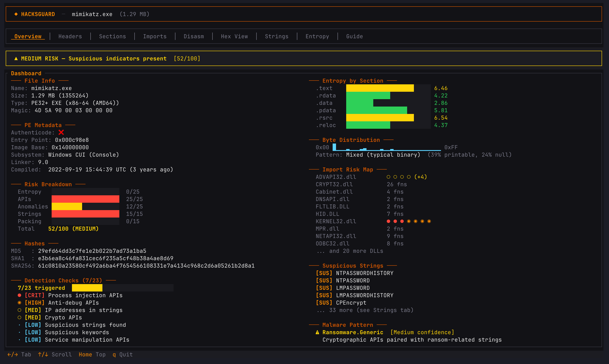609x364 pixels.
Task: Click the Compiled timestamp value
Action: [x=111, y=170]
